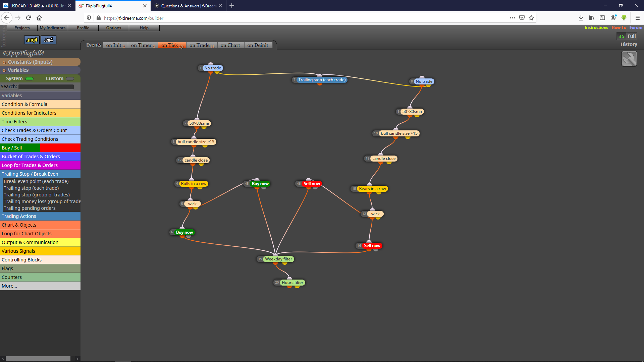
Task: Open the Projects menu
Action: [x=22, y=28]
